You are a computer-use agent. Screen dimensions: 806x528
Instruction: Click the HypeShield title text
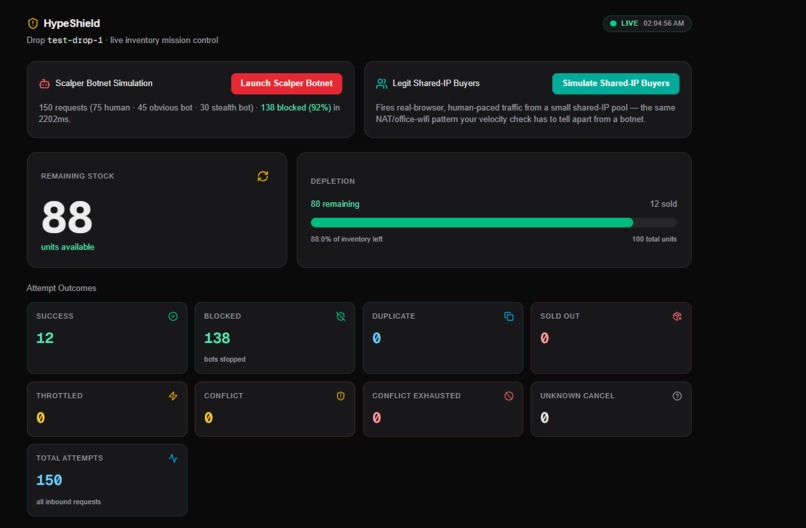[x=71, y=23]
